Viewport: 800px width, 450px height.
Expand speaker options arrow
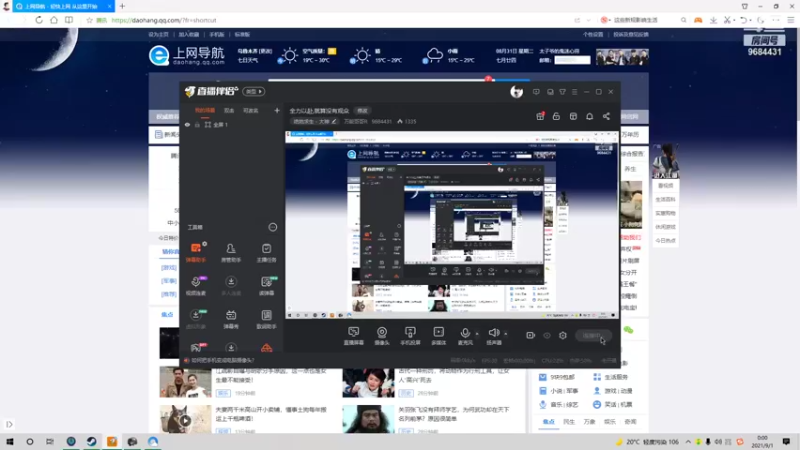coord(506,334)
